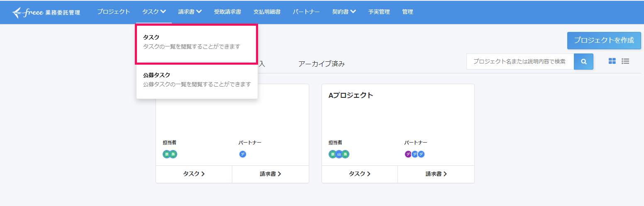Expand the タスク navigation dropdown
Screen dimensions: 644x206
pyautogui.click(x=154, y=12)
